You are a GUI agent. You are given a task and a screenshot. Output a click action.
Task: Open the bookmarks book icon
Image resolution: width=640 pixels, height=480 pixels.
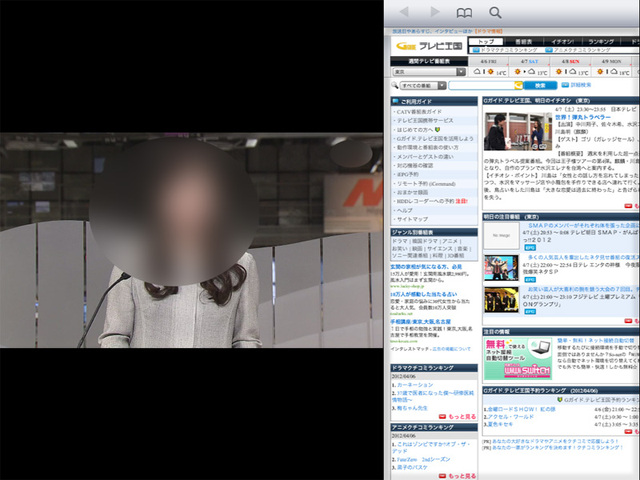pos(464,13)
